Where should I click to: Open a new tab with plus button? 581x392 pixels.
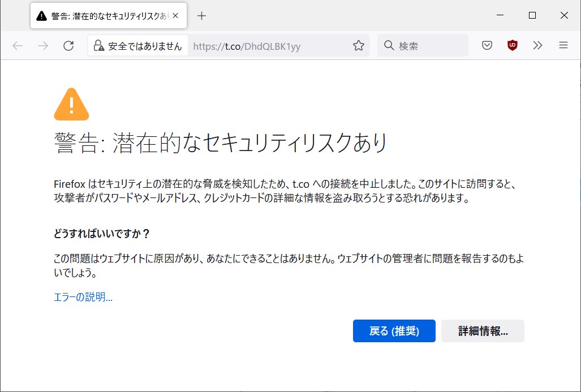pos(201,16)
